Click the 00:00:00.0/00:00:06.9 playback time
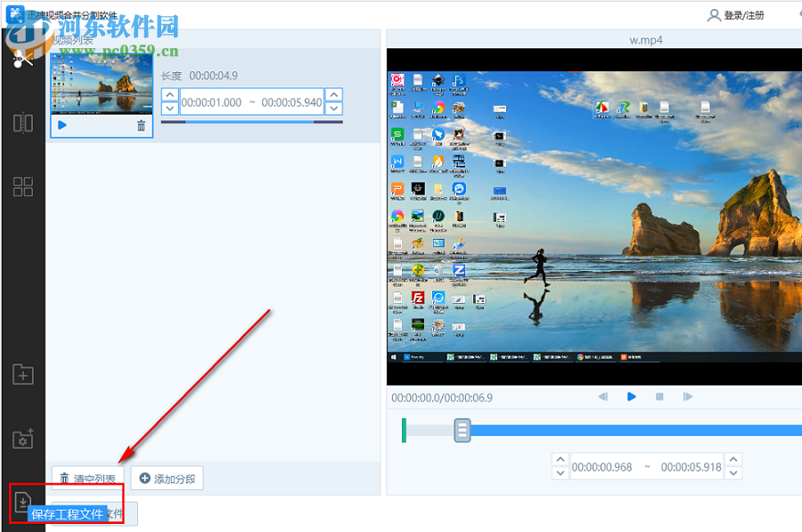 [442, 397]
